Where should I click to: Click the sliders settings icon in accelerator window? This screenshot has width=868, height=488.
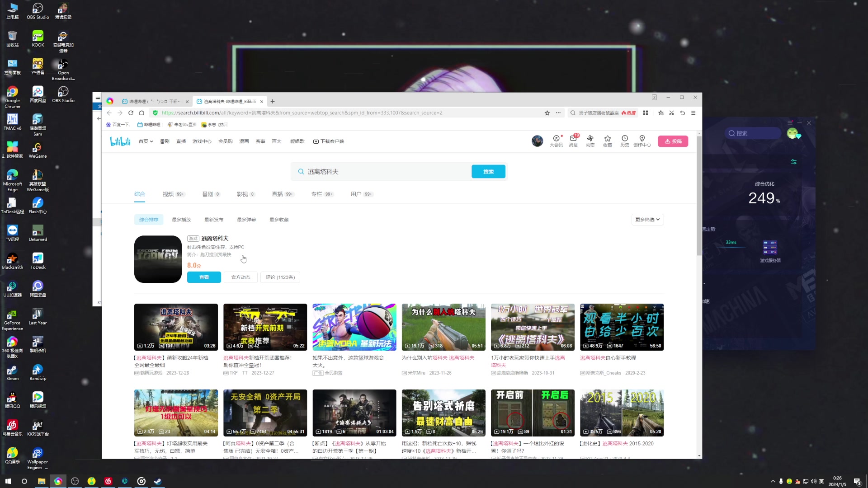pos(793,162)
